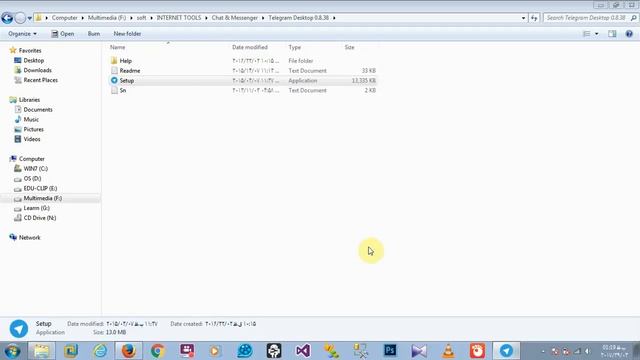The image size is (640, 360).
Task: Open the EDU-CLIP (E:) drive
Action: [40, 188]
